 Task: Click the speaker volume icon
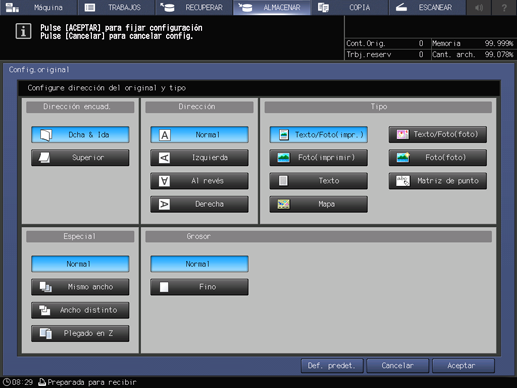pyautogui.click(x=479, y=7)
